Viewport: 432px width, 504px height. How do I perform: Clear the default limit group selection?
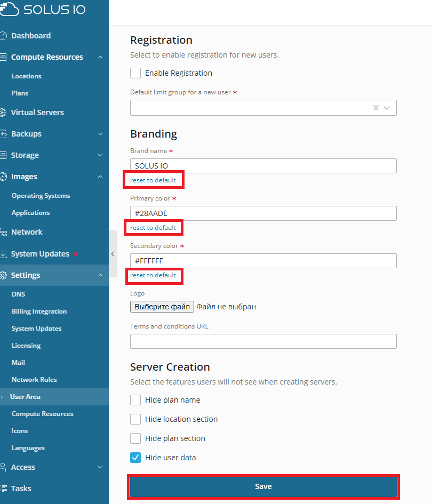point(376,108)
